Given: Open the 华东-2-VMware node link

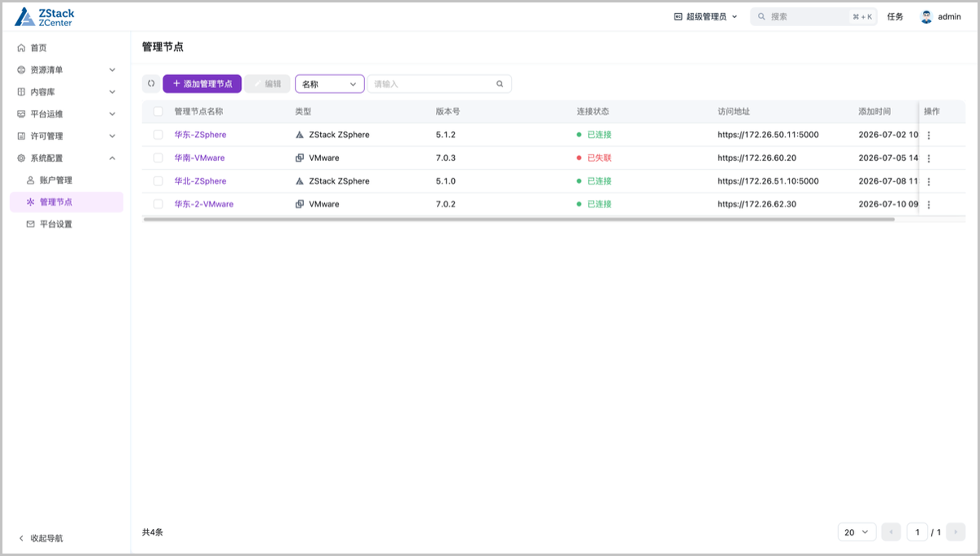Looking at the screenshot, I should point(203,204).
